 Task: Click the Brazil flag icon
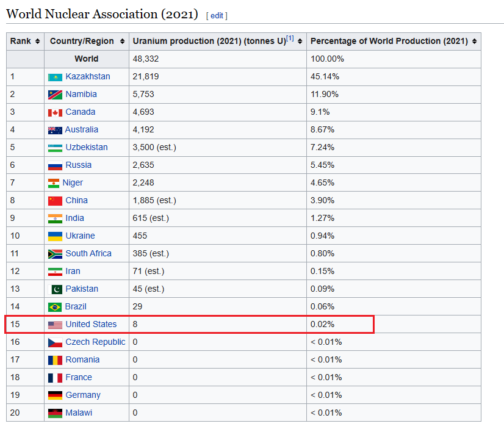click(x=55, y=307)
